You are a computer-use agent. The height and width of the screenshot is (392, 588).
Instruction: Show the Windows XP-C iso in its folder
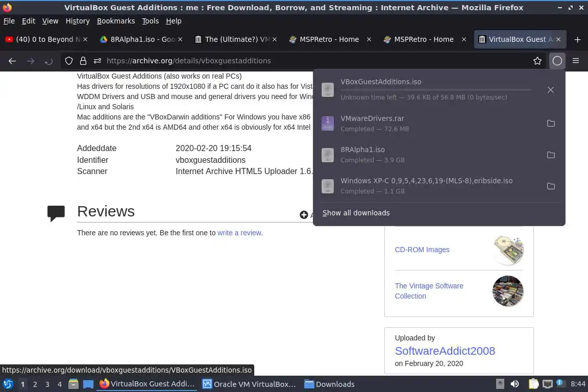pos(551,186)
